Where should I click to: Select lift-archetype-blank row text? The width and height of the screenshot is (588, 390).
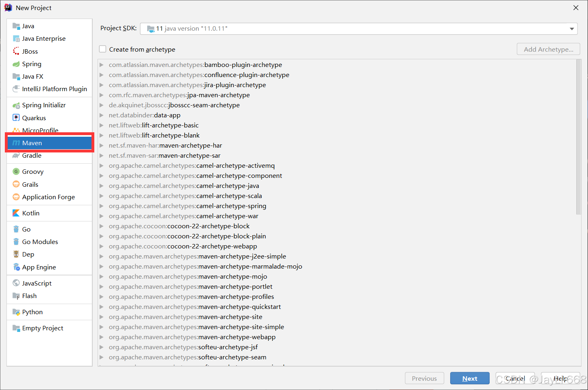pos(154,136)
